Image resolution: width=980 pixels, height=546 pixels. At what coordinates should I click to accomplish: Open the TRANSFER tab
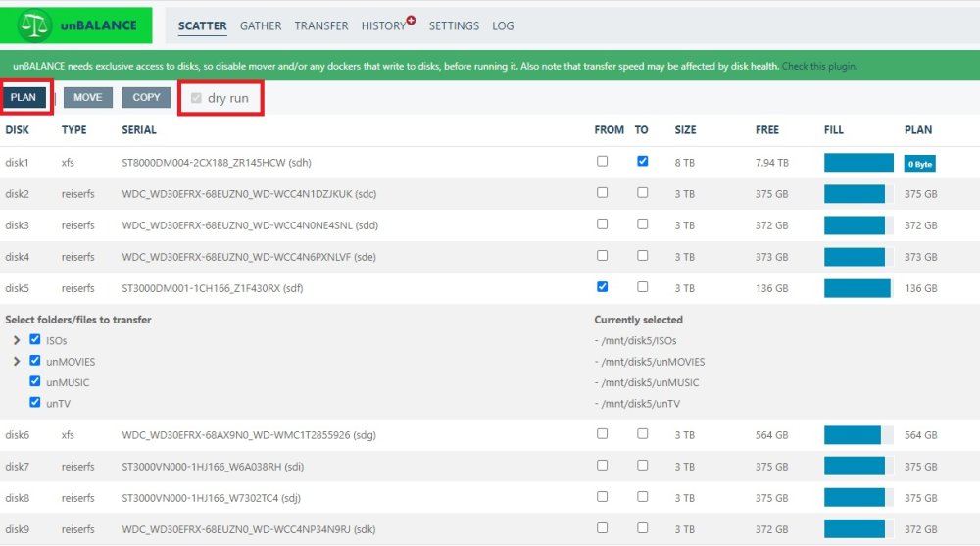321,25
